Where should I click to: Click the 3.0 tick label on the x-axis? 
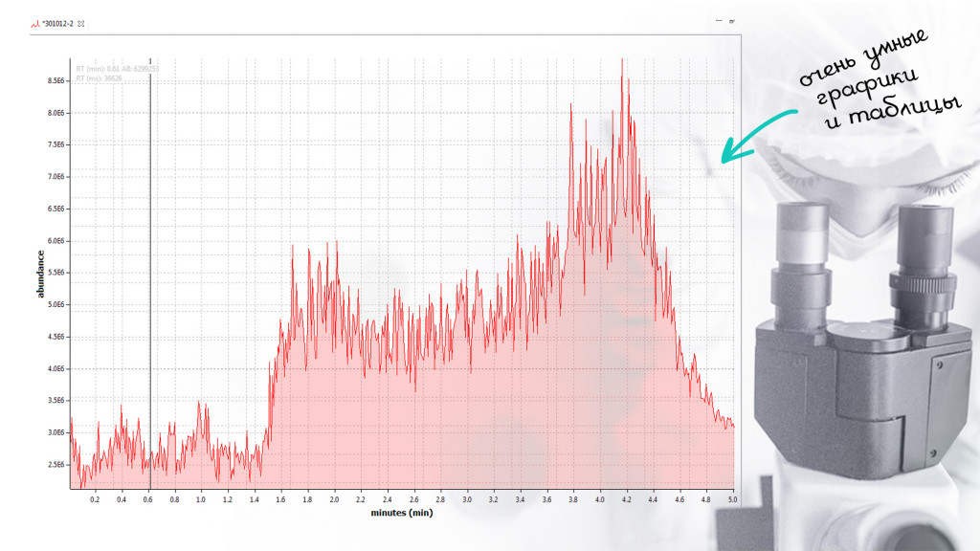467,499
